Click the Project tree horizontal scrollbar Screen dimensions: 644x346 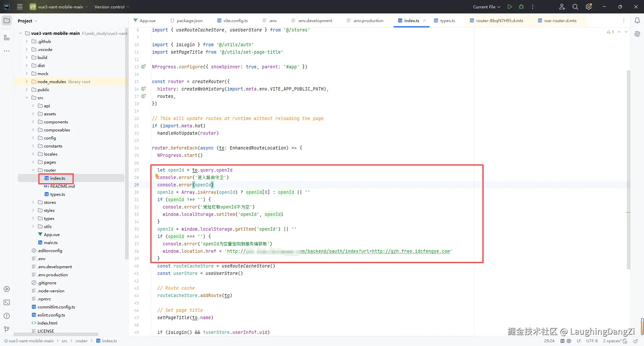[x=56, y=334]
